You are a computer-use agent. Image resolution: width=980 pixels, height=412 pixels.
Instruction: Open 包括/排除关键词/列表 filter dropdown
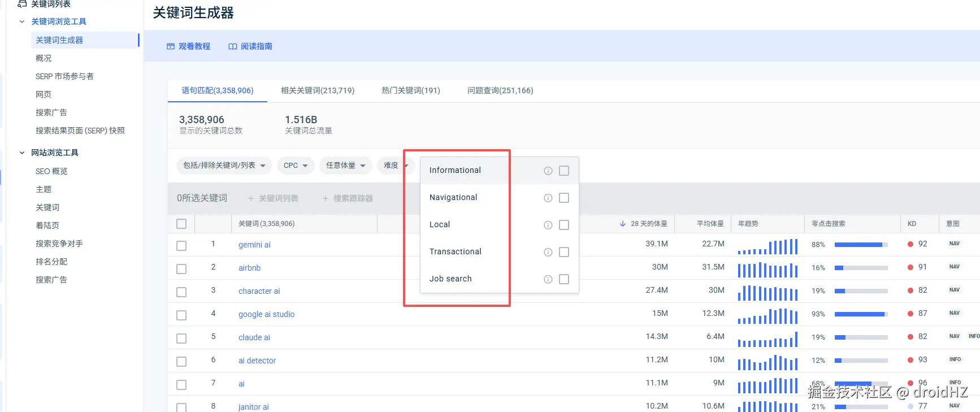(224, 166)
